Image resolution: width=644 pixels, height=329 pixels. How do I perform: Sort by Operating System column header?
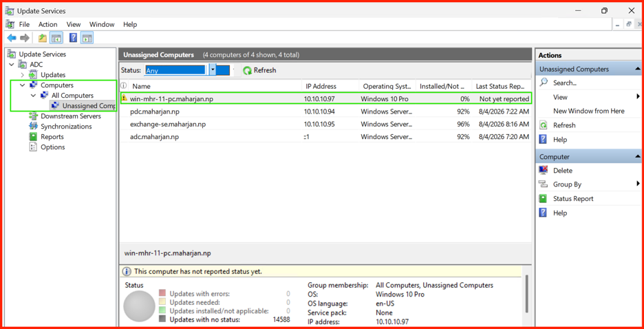[x=387, y=86]
